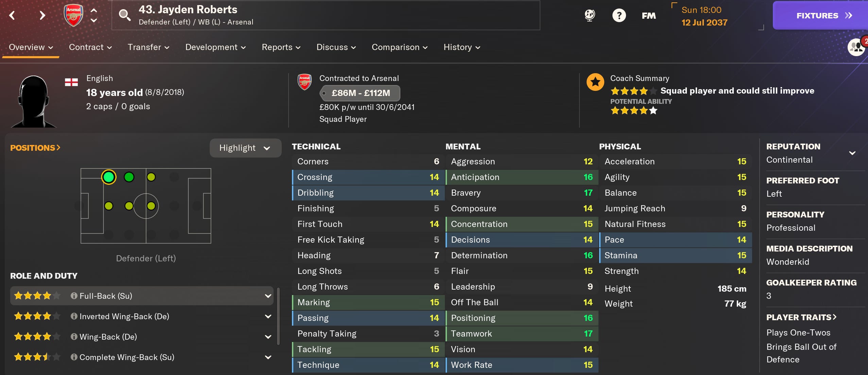Viewport: 868px width, 375px height.
Task: Select the left wing-back position dot
Action: click(x=129, y=177)
